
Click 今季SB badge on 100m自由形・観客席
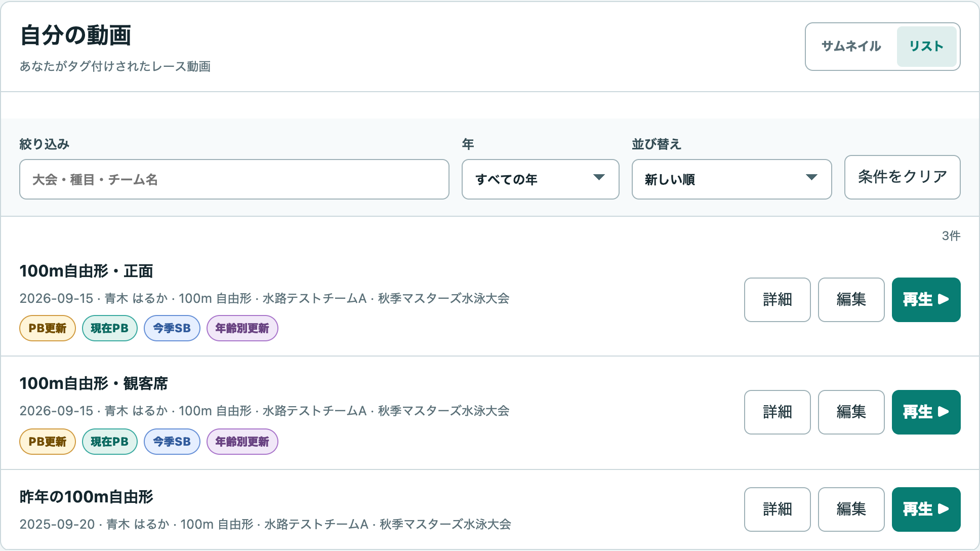(x=172, y=442)
